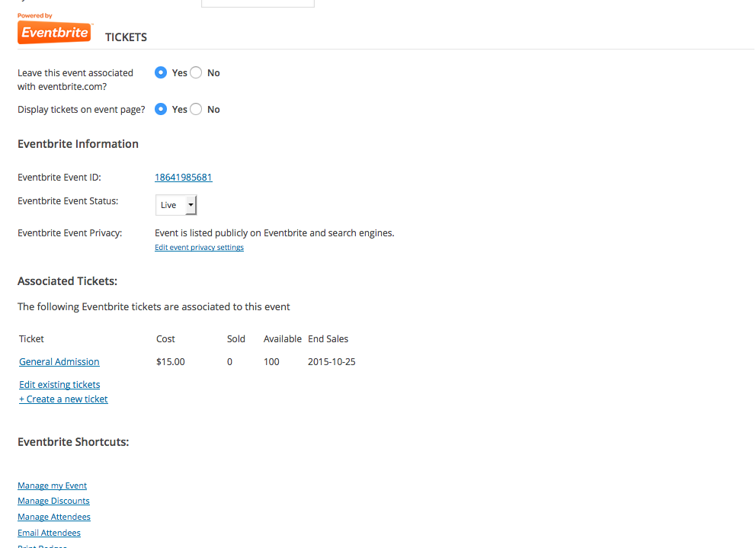Click Edit existing tickets link

(x=59, y=384)
